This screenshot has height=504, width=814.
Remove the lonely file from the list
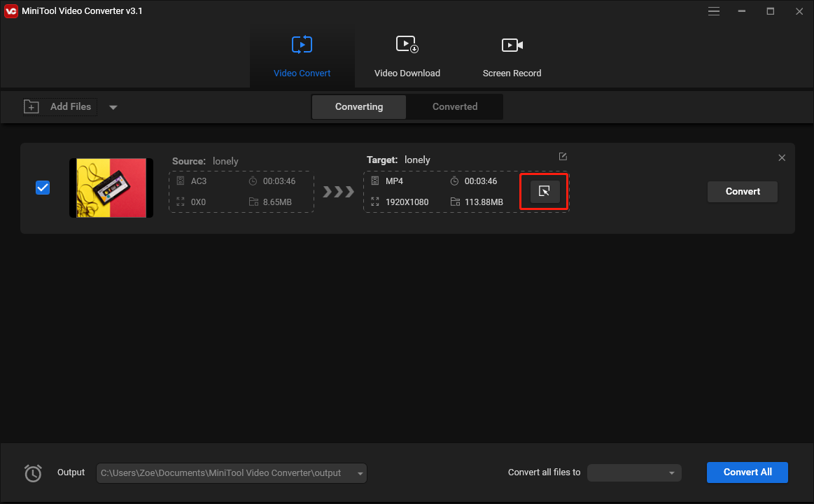782,157
